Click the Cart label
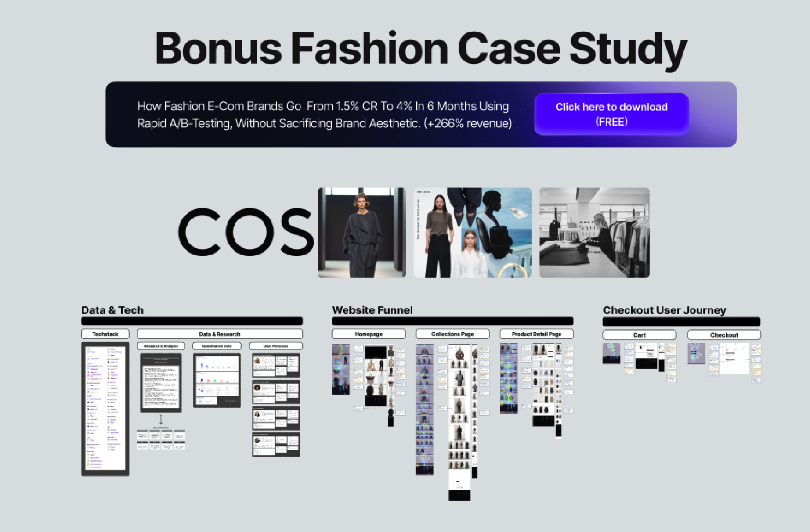 pos(639,335)
